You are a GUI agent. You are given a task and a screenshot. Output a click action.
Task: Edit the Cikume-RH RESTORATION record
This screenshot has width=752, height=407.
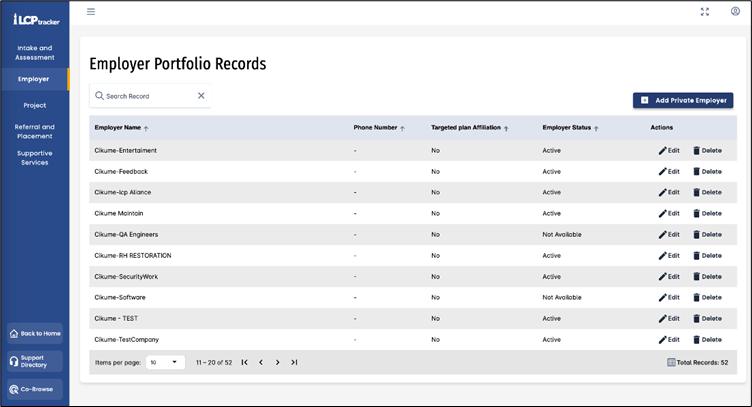(x=669, y=256)
